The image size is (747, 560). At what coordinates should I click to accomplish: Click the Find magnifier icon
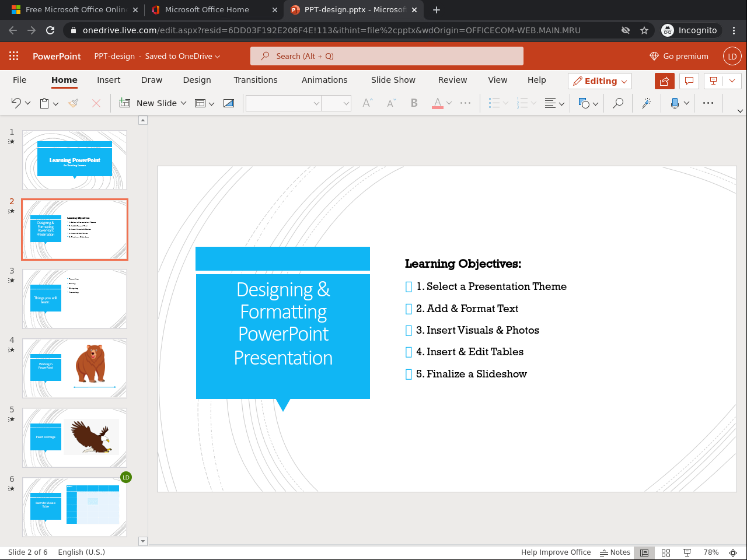(x=617, y=103)
